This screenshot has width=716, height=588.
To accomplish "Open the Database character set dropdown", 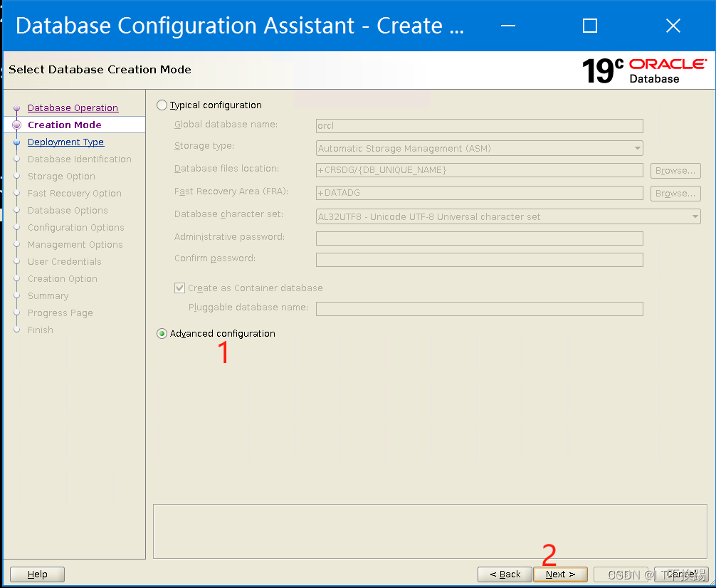I will coord(508,216).
